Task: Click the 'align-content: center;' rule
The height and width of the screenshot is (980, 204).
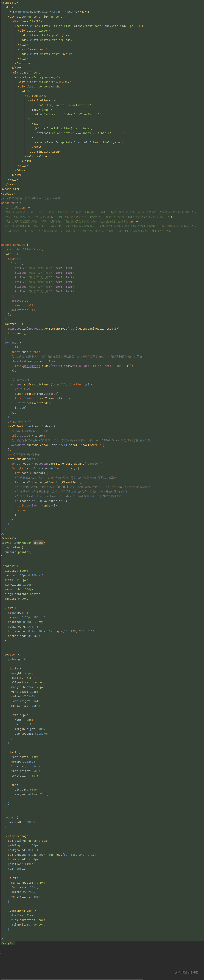Action: pos(23,594)
